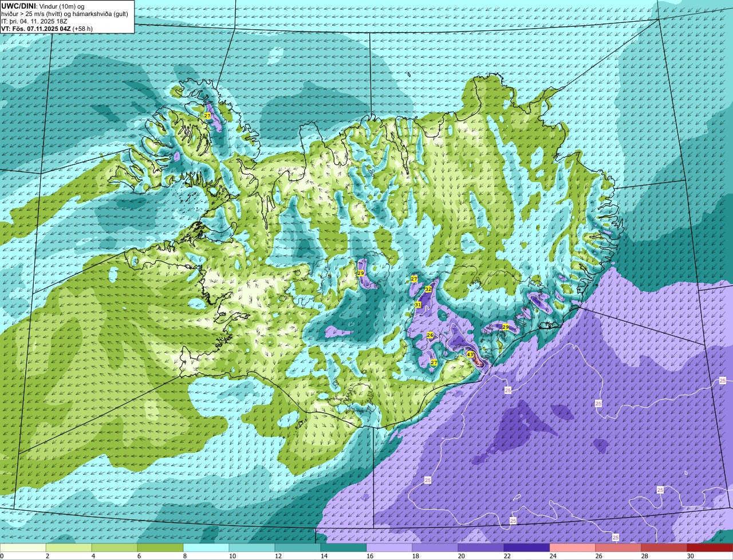Pick the legend swatch between 26 and 28

click(x=618, y=548)
